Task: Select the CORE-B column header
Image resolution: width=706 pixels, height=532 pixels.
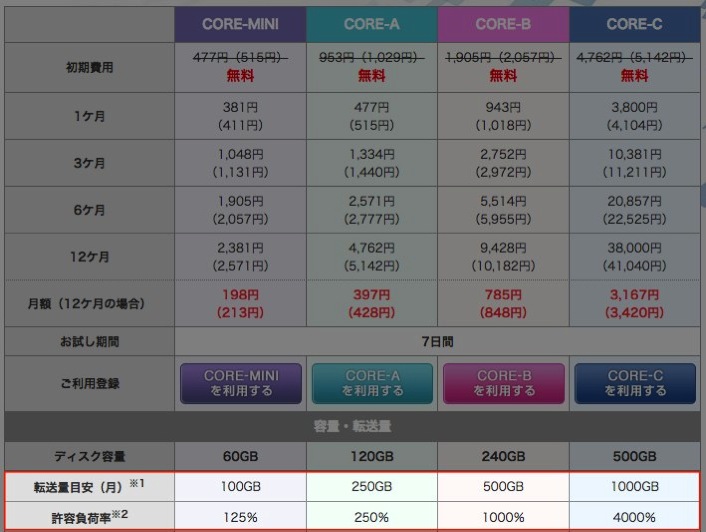Action: (503, 24)
